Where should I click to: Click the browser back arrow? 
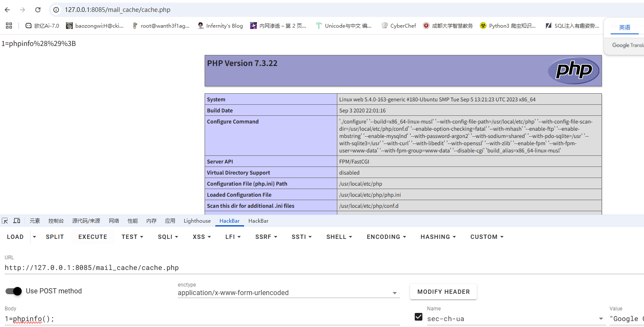7,10
